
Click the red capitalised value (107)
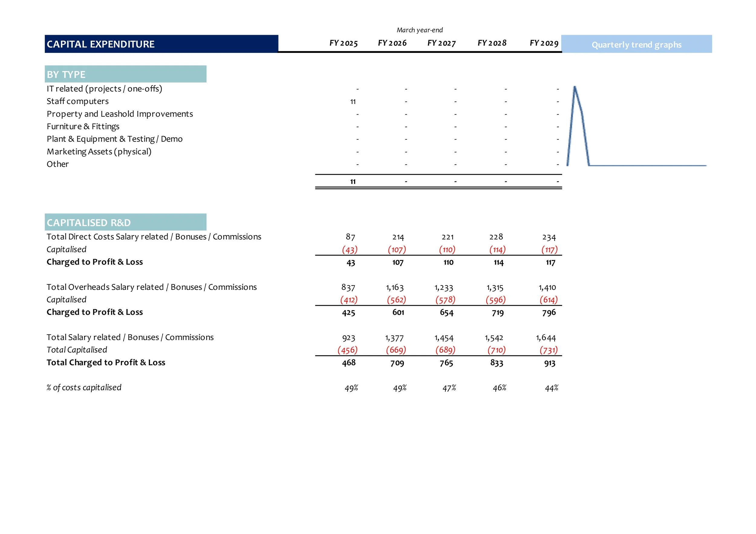[397, 250]
